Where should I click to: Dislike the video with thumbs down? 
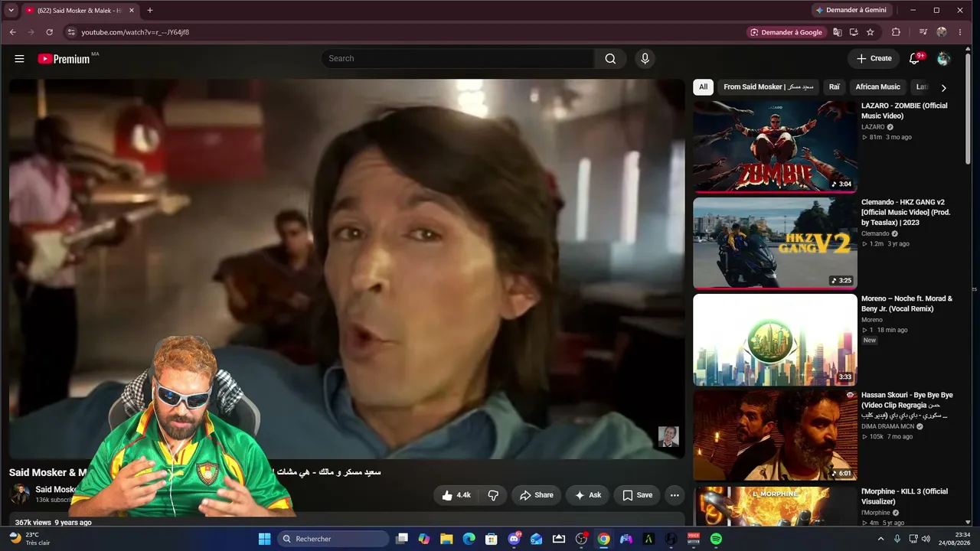[493, 495]
